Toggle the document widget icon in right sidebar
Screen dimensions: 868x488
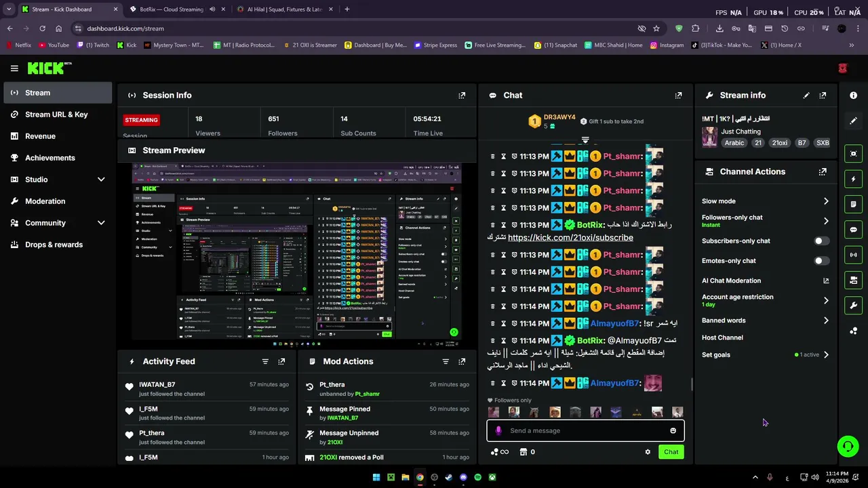coord(854,204)
